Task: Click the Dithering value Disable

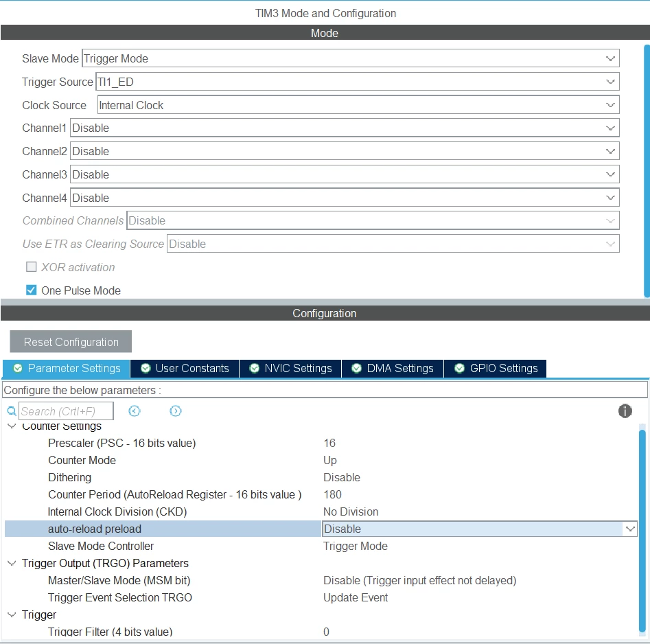Action: pyautogui.click(x=342, y=477)
